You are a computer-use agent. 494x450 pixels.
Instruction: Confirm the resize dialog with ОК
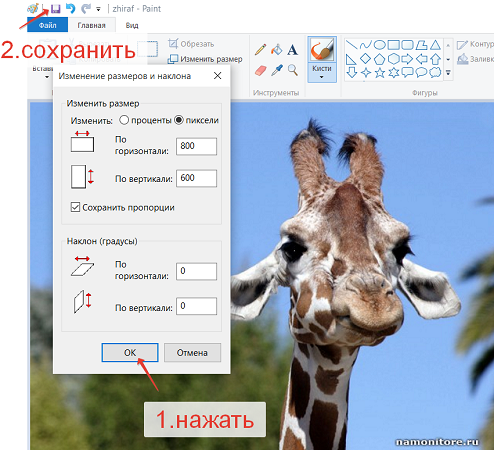pos(130,353)
